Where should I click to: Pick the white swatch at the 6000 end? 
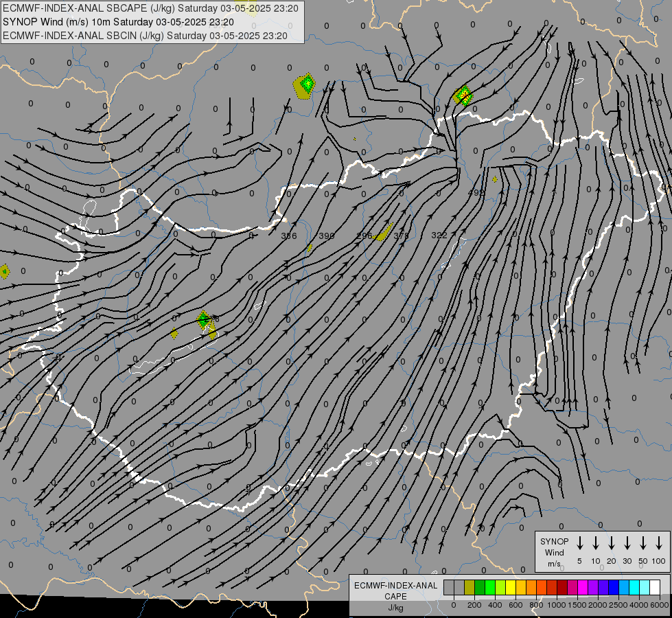[x=655, y=588]
